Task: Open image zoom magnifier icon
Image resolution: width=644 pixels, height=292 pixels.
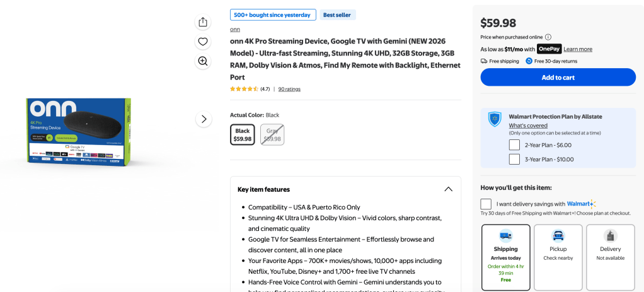Action: (202, 61)
